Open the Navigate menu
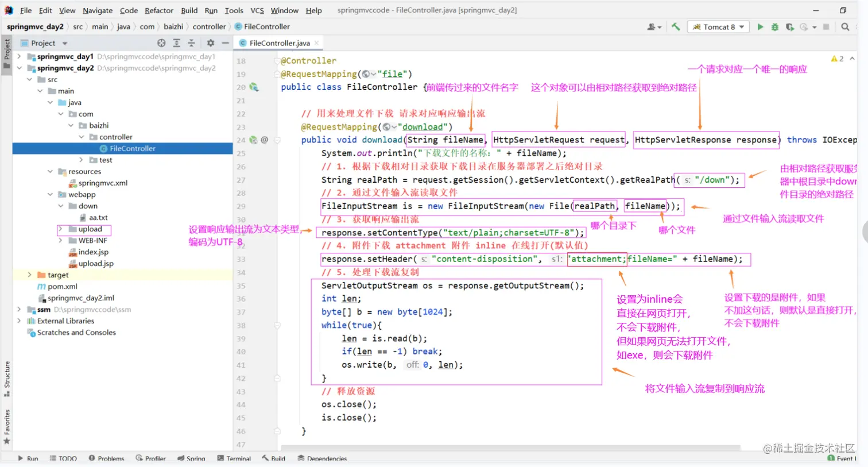This screenshot has width=868, height=467. tap(98, 10)
